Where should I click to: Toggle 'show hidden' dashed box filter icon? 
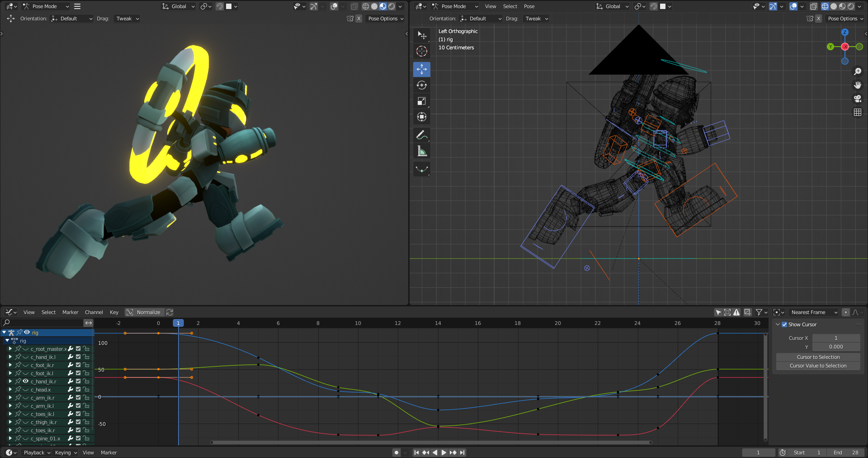(x=727, y=312)
